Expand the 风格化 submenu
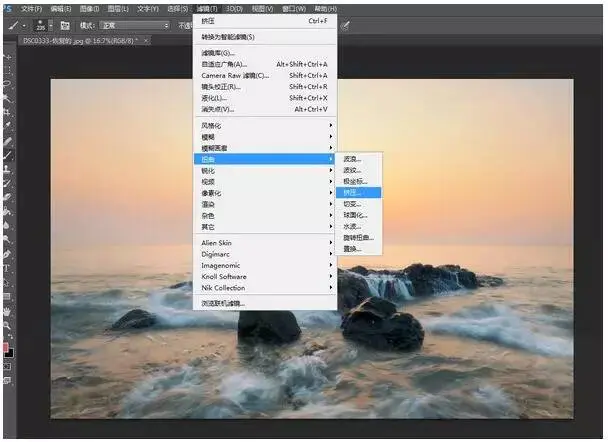 tap(265, 125)
